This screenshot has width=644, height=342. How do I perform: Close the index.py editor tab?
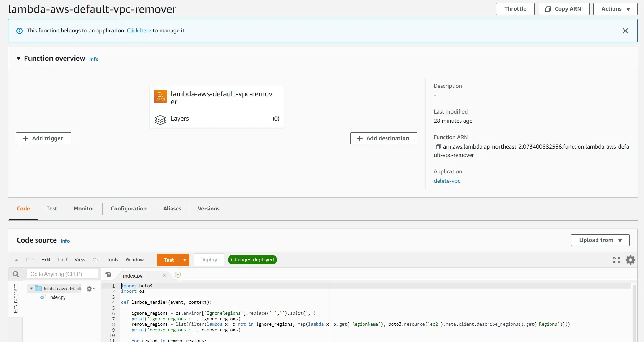point(164,276)
